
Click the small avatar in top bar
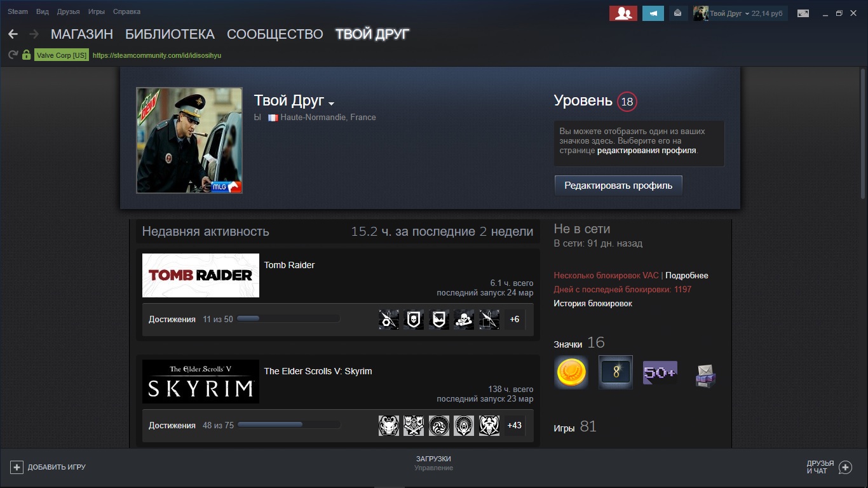click(700, 13)
